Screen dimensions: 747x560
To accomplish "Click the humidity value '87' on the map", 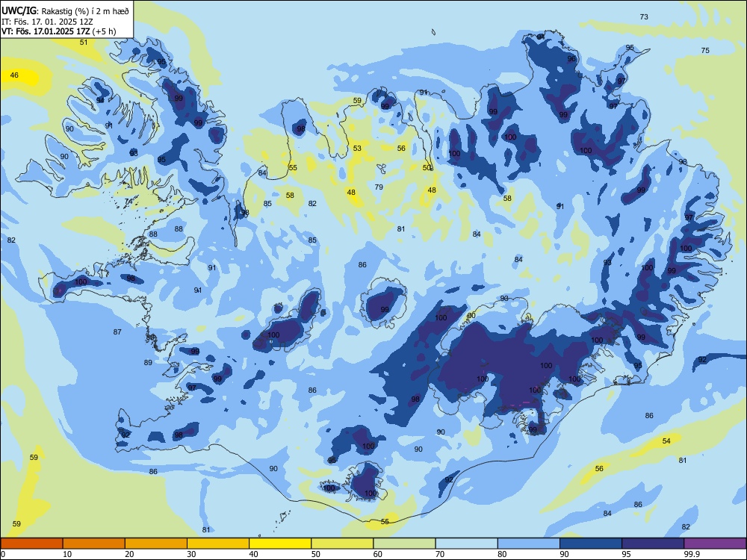I will click(117, 332).
